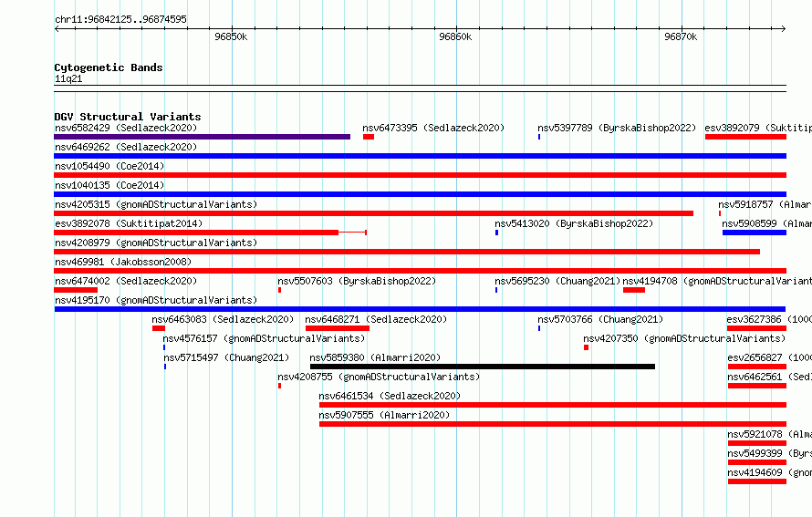Open nsv4194609 variant label
This screenshot has width=812, height=517.
click(769, 472)
